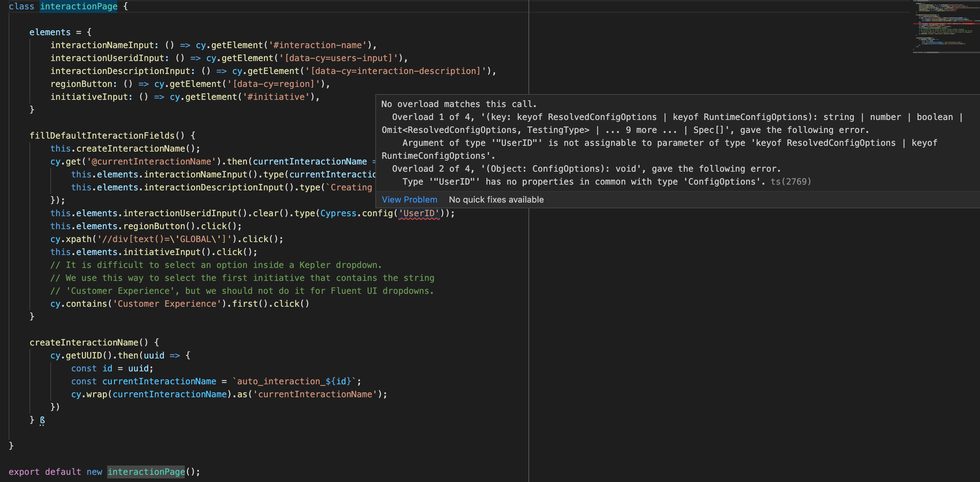980x482 pixels.
Task: Click the regionButton().click() line
Action: pyautogui.click(x=146, y=226)
